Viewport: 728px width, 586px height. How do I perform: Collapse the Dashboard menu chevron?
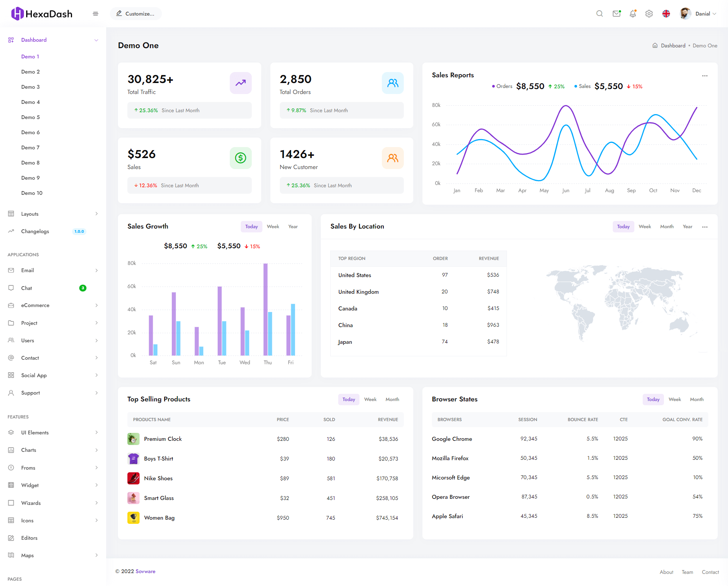pyautogui.click(x=96, y=40)
